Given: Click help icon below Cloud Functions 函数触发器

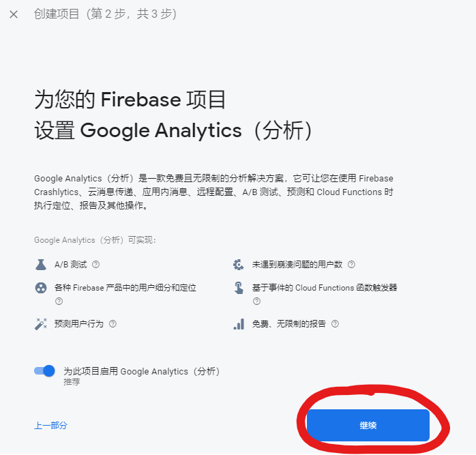Looking at the screenshot, I should tap(256, 301).
